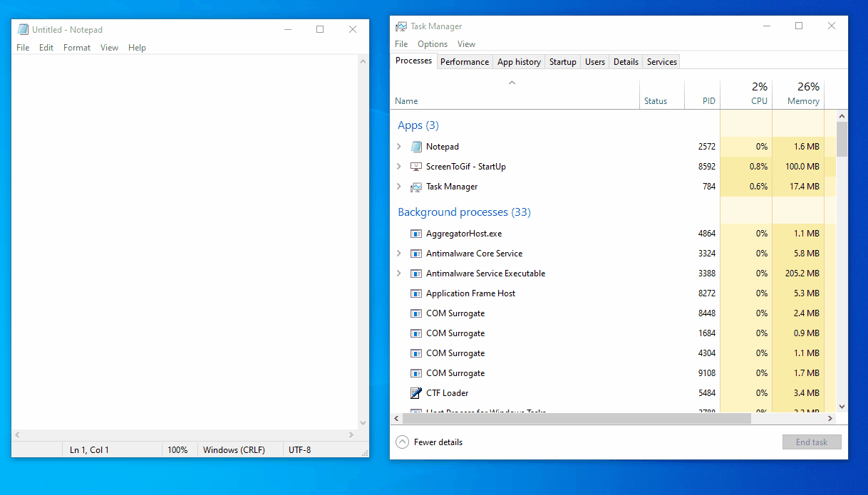This screenshot has height=495, width=868.
Task: Click the sort arrow above Name column
Action: [x=512, y=83]
